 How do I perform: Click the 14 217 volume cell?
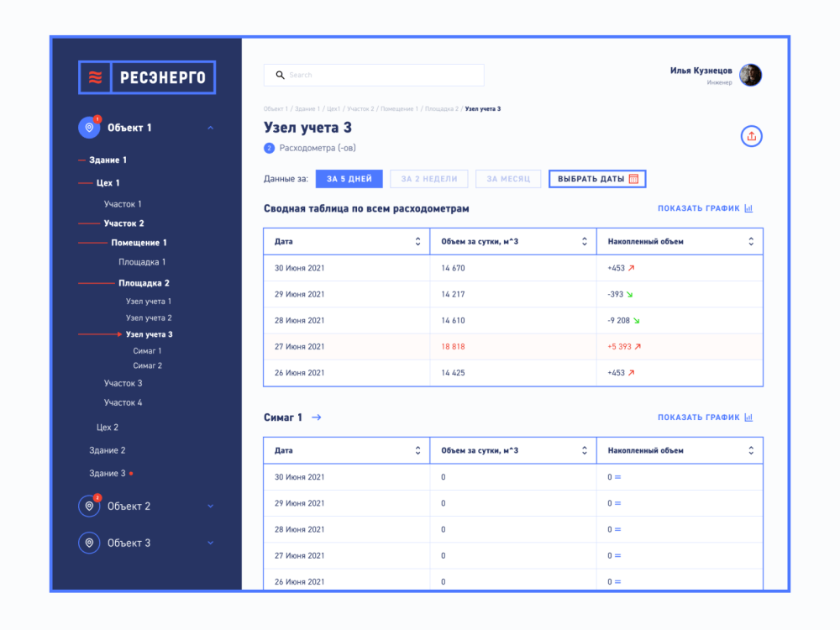coord(453,294)
